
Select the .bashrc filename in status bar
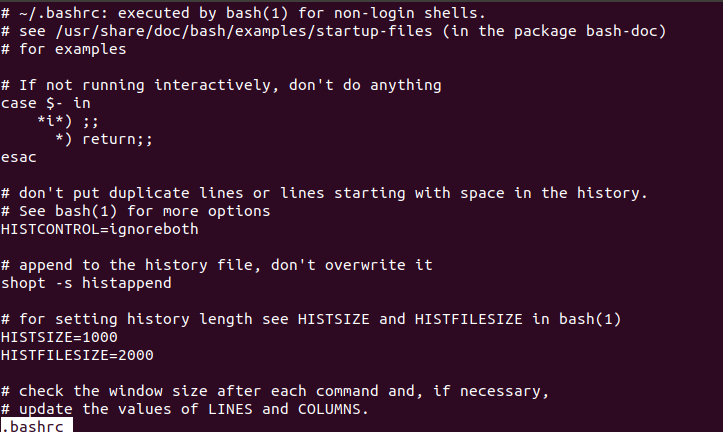pyautogui.click(x=36, y=426)
